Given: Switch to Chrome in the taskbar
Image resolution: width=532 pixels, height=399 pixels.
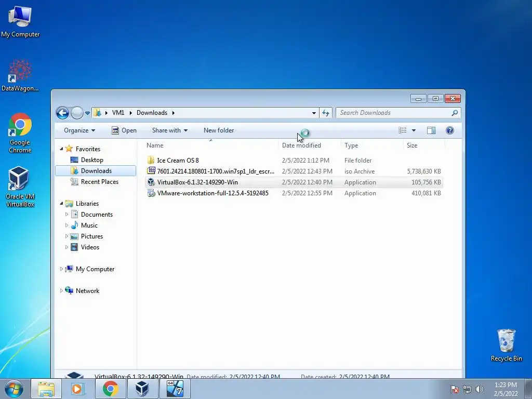Looking at the screenshot, I should click(110, 389).
